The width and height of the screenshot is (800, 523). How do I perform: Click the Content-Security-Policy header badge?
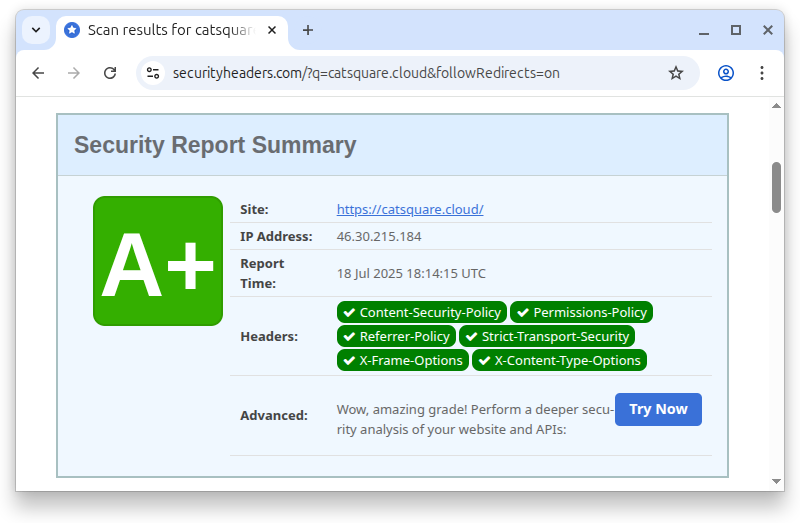click(x=421, y=312)
